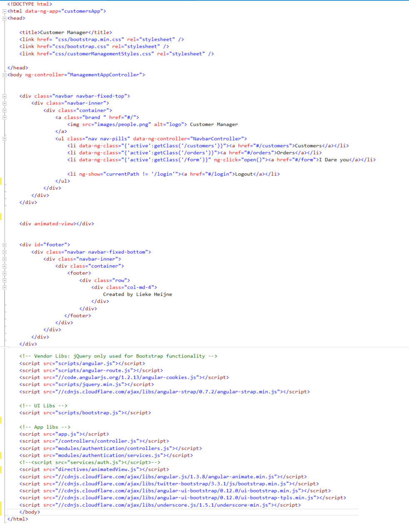Click the scripts/angular.js script tag
Viewport: 409px width, 532px height.
tap(82, 363)
